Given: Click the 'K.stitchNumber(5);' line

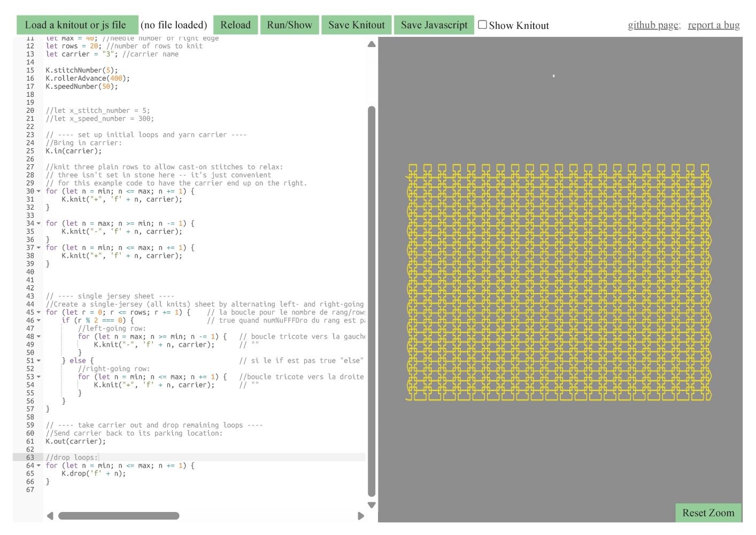Looking at the screenshot, I should (81, 70).
